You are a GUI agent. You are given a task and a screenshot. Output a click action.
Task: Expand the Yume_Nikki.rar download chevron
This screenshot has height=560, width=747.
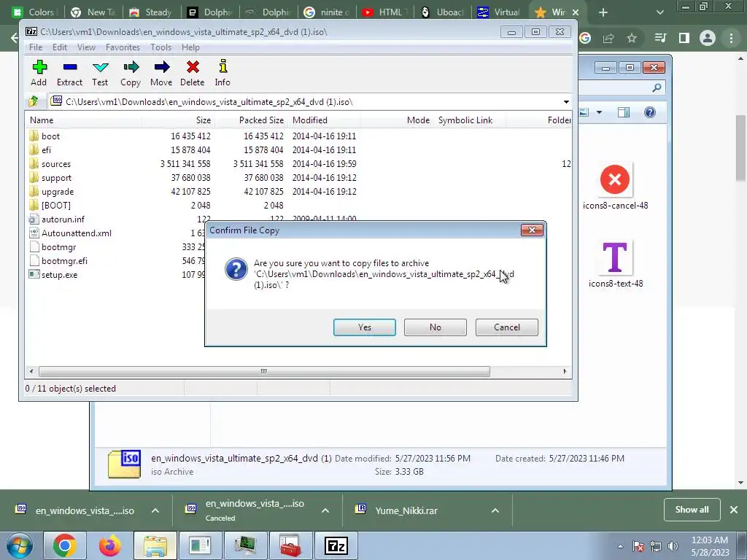click(495, 510)
